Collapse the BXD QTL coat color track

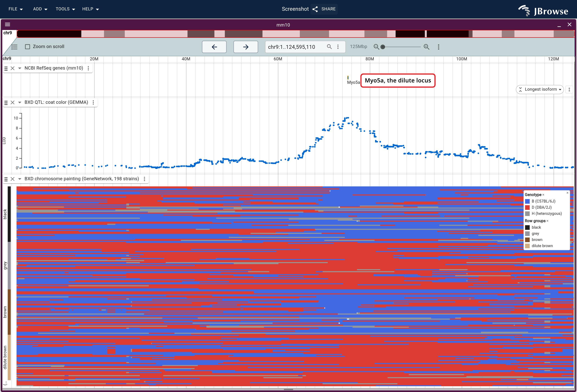point(20,102)
